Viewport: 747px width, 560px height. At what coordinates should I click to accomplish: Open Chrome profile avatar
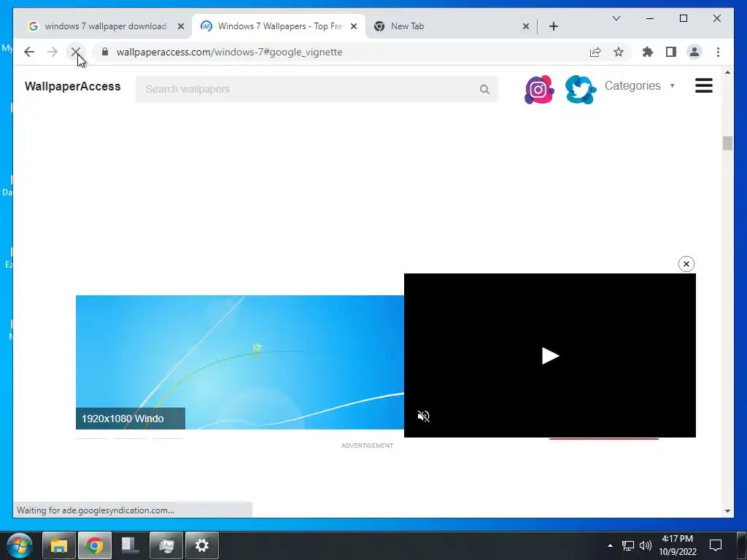point(694,52)
